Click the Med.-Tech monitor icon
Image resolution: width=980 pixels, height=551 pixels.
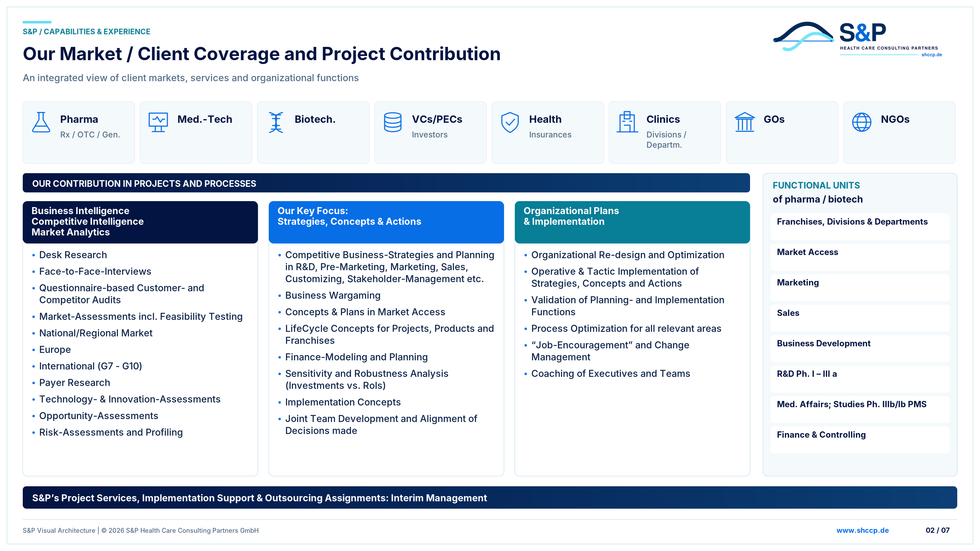point(158,122)
